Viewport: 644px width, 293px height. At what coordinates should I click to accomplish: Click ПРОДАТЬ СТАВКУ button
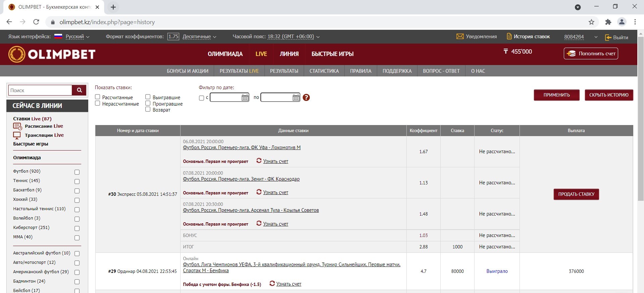tap(576, 194)
